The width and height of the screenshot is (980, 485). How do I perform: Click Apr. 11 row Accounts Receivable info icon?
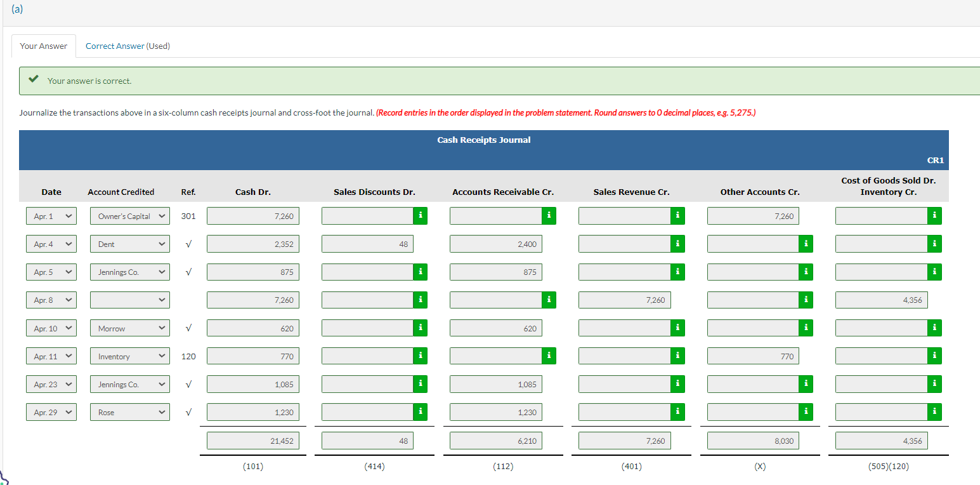[549, 356]
